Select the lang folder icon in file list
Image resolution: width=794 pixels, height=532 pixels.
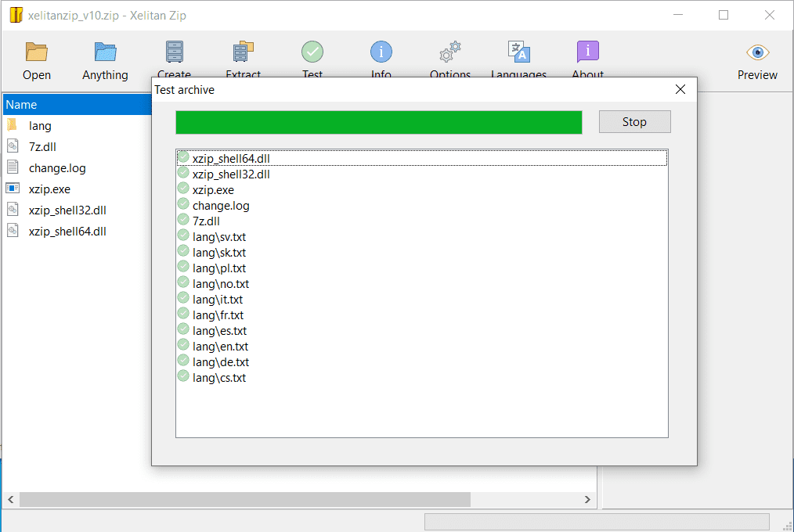[13, 125]
